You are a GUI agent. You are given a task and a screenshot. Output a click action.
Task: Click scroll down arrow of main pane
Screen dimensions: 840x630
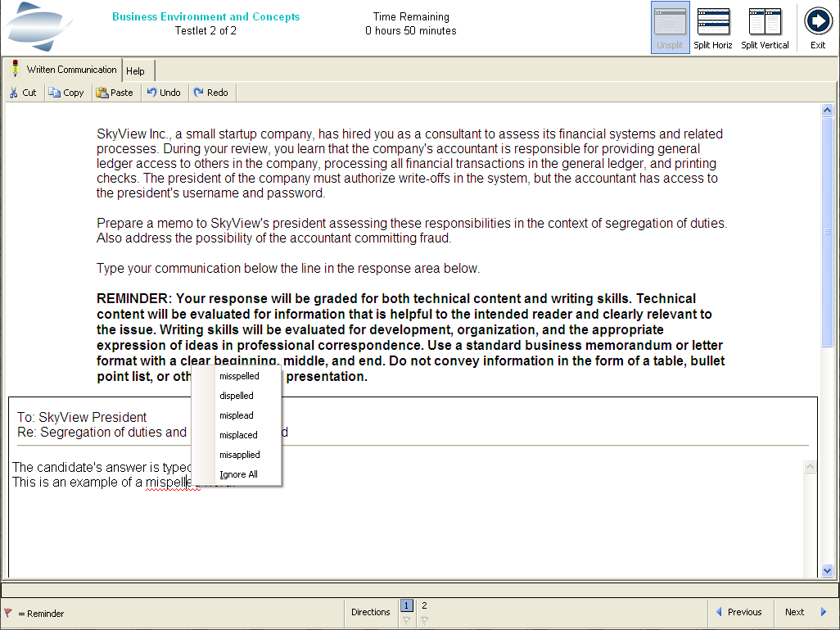827,571
